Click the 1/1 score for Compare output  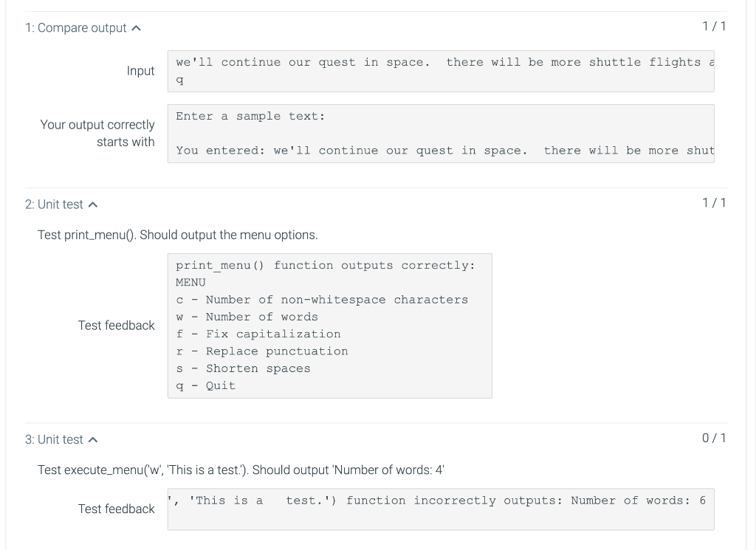tap(714, 27)
